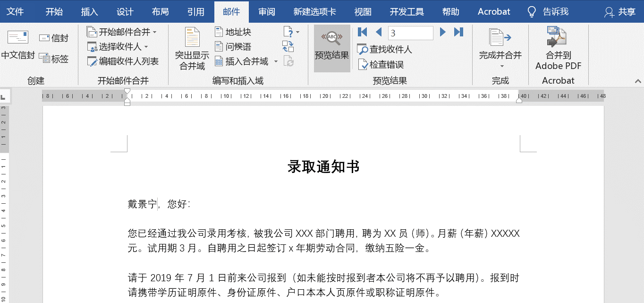Open the 文件 tab

[15, 12]
